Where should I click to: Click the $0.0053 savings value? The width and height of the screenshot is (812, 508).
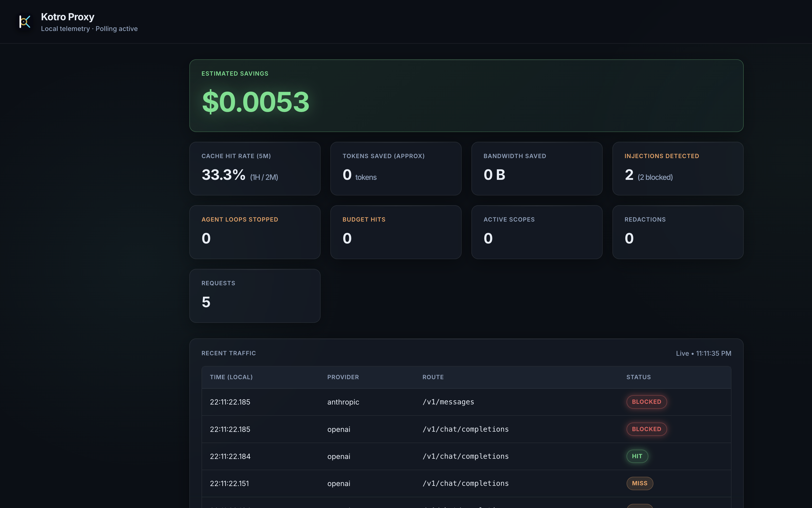[255, 102]
